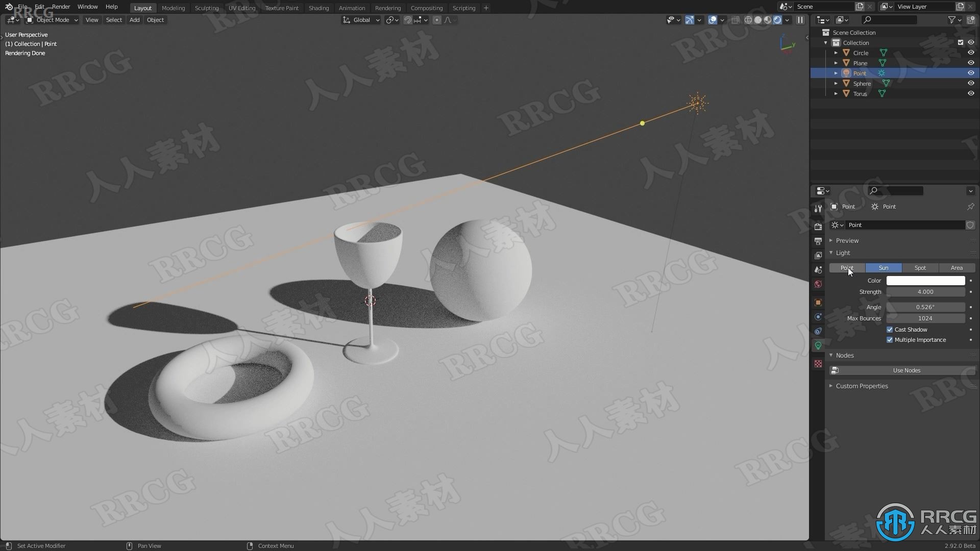Enable Multiple Importance checkbox
Screen dimensions: 980x551
890,339
